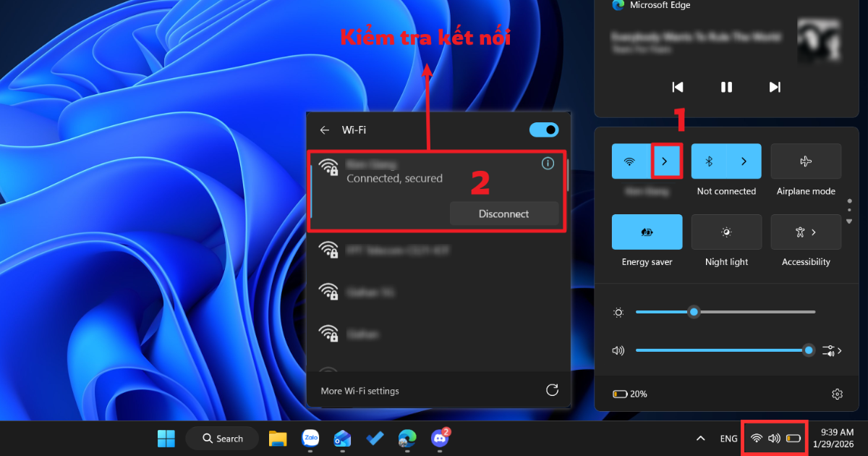Enable Airplane mode tile
This screenshot has width=868, height=456.
806,161
